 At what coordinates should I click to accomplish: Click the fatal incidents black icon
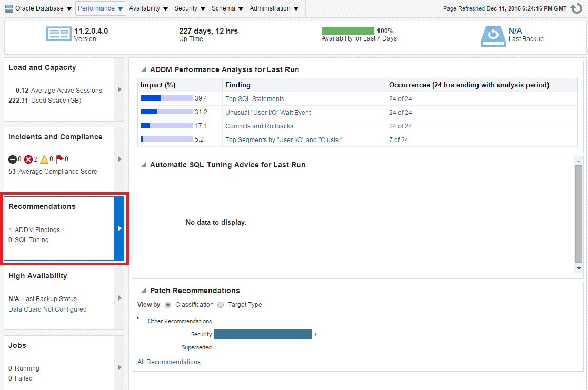(x=13, y=159)
